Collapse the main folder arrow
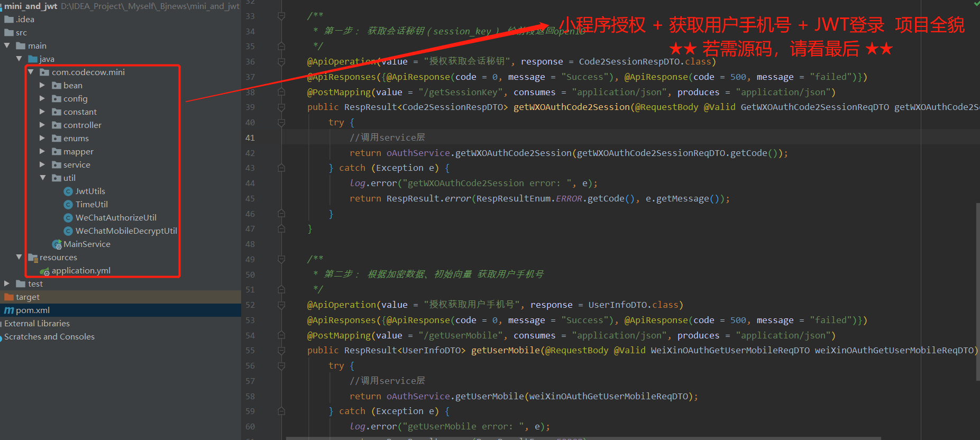Viewport: 980px width, 440px height. (7, 45)
